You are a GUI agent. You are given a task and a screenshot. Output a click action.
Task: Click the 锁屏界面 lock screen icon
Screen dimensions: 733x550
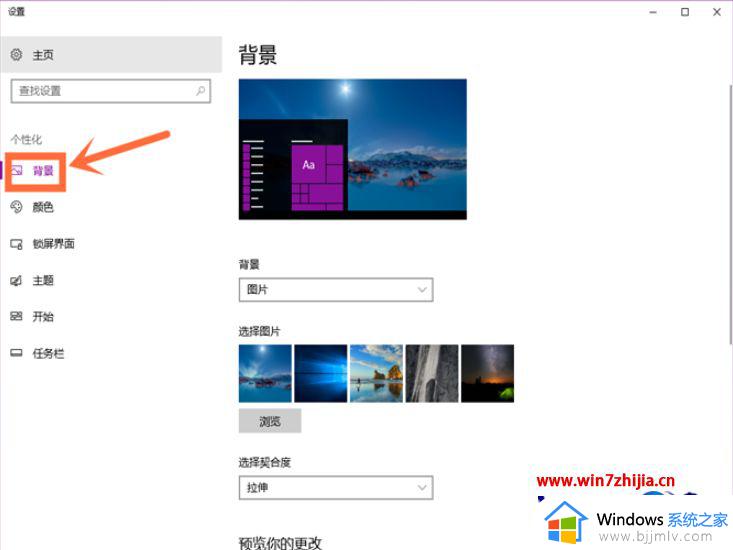(x=16, y=243)
